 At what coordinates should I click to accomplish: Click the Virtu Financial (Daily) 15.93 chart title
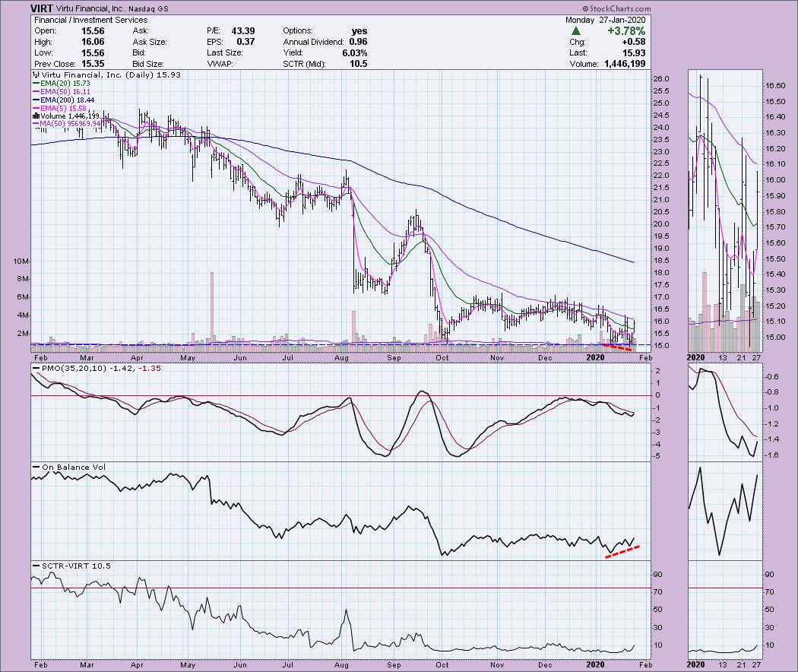[106, 74]
